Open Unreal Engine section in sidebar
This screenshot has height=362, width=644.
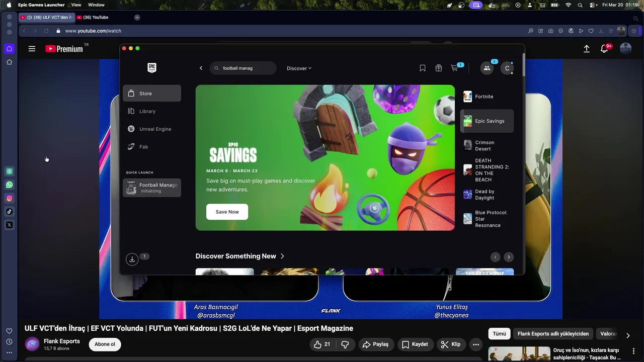152,129
